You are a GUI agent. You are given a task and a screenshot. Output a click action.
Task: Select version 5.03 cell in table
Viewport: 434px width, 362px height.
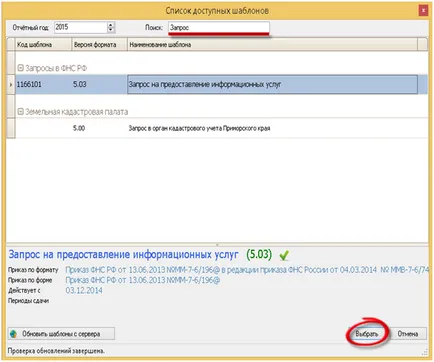click(99, 84)
